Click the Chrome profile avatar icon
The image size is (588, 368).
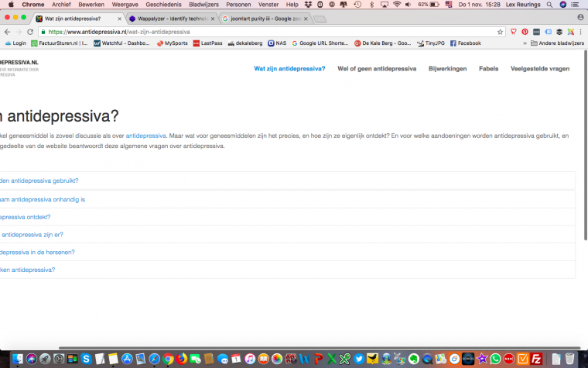point(580,17)
